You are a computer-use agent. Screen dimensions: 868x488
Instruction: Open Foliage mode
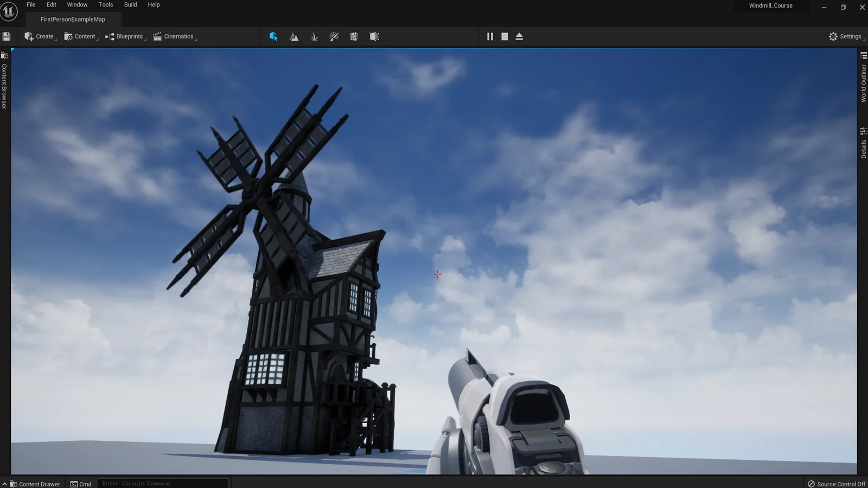coord(314,36)
